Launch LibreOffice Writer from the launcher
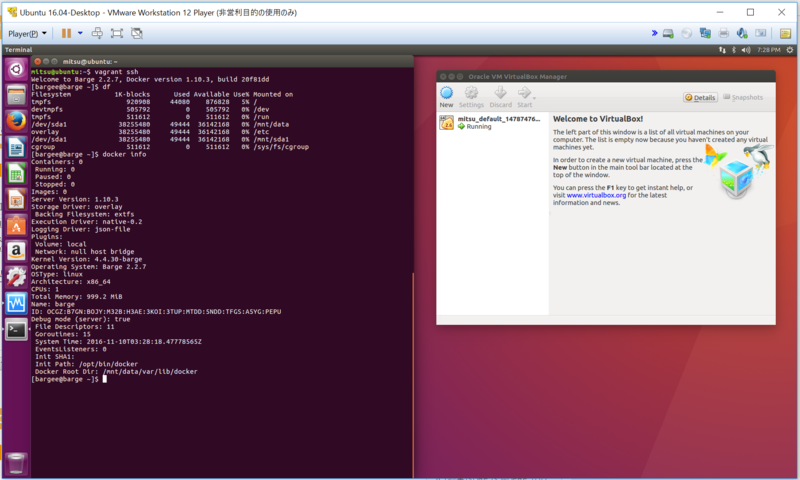This screenshot has height=480, width=800. click(x=16, y=148)
